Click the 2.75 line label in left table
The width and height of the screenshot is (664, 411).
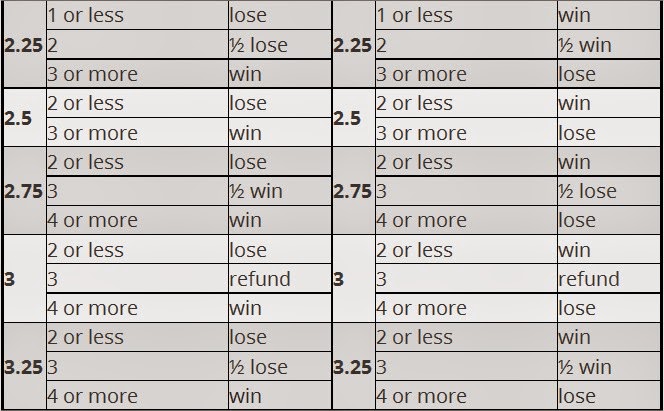point(23,191)
